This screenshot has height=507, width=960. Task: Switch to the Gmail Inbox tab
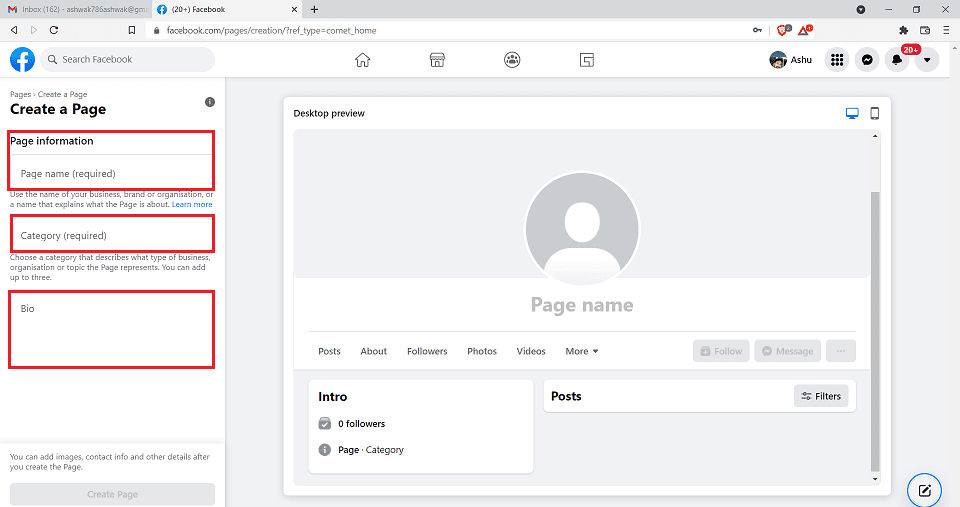tap(77, 9)
